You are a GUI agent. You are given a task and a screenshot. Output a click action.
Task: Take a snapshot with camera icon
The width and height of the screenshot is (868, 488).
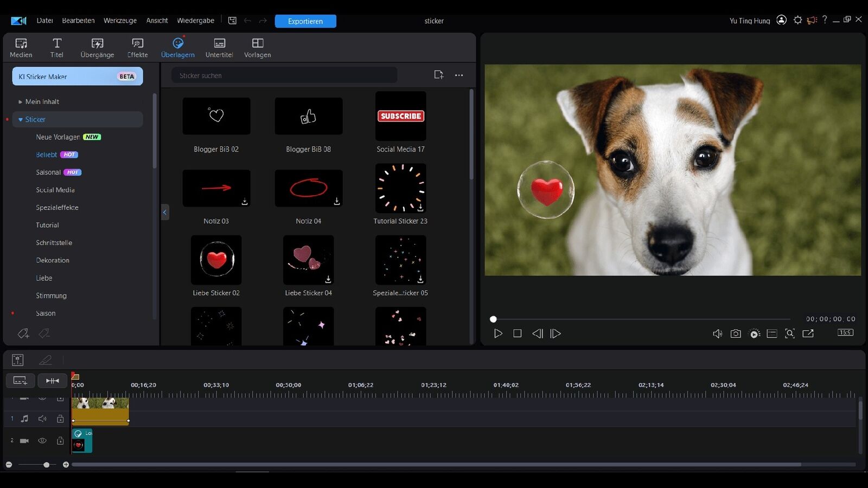(736, 333)
